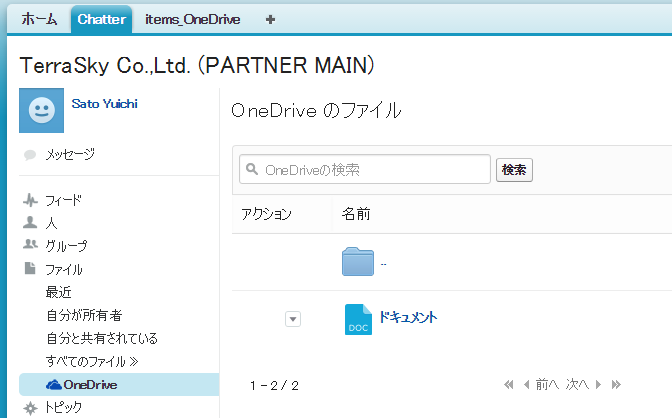Click the plus icon to add tab
The image size is (672, 418).
[x=270, y=19]
